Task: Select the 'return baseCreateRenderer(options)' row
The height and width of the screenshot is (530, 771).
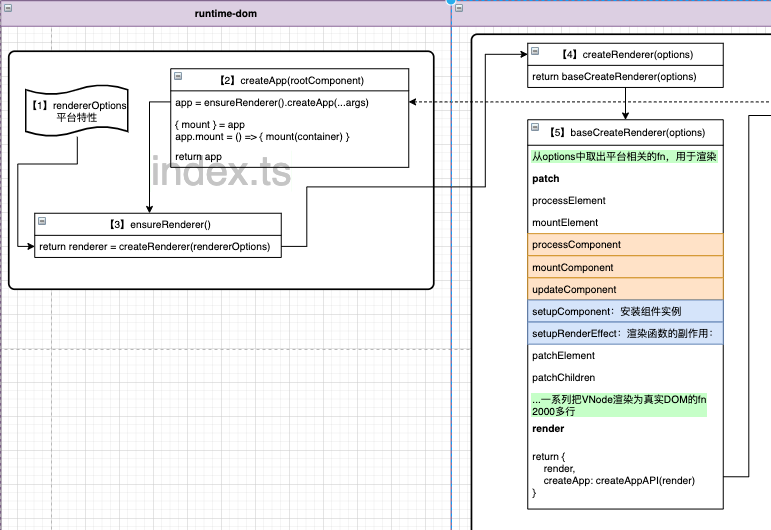Action: [626, 76]
